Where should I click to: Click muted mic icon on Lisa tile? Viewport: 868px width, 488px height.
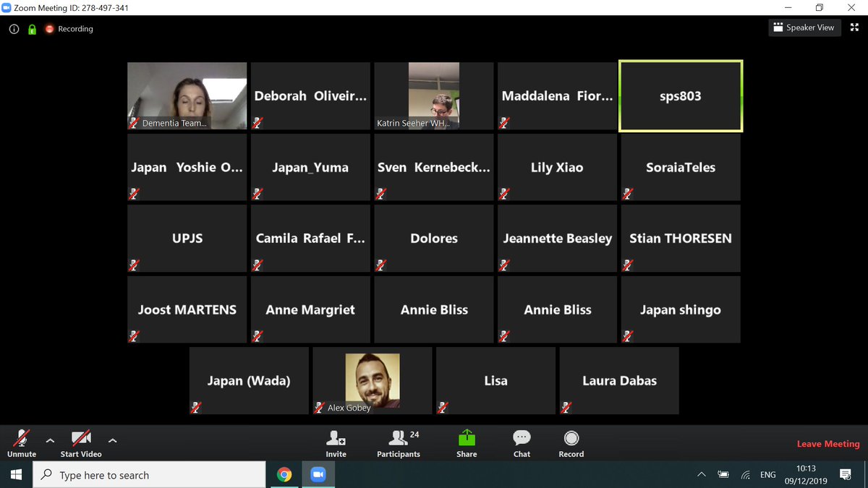(x=442, y=407)
